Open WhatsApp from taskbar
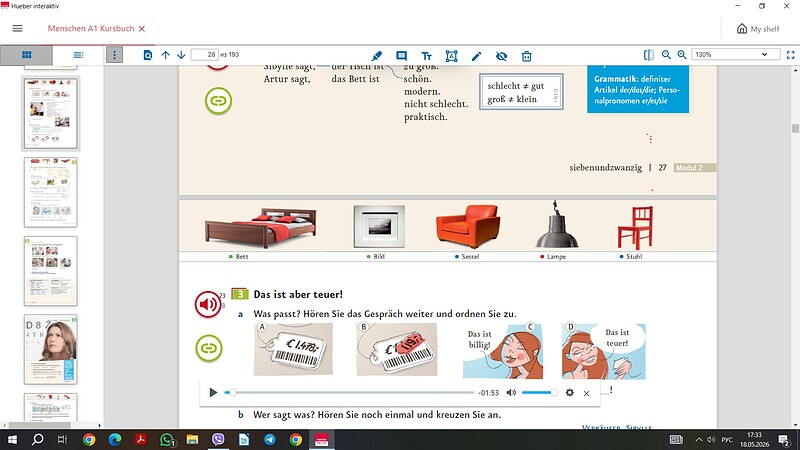 point(167,439)
